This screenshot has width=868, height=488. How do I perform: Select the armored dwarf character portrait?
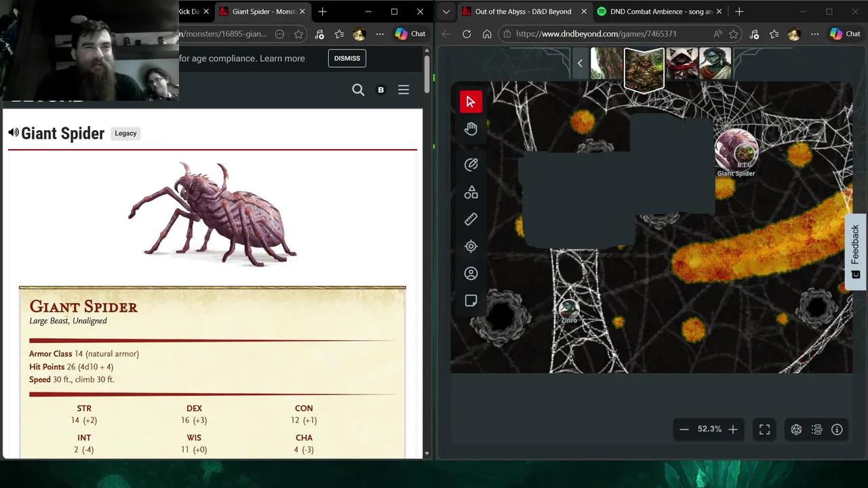click(644, 68)
